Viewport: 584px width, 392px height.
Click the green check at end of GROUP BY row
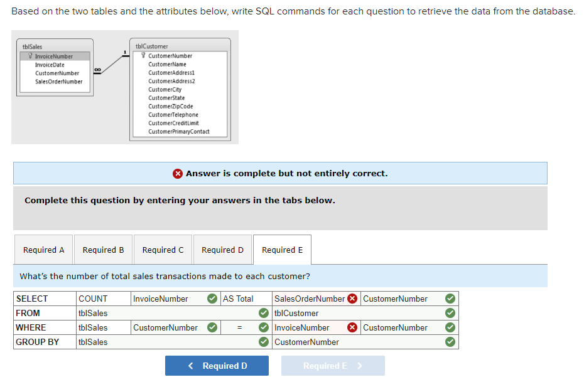(450, 342)
